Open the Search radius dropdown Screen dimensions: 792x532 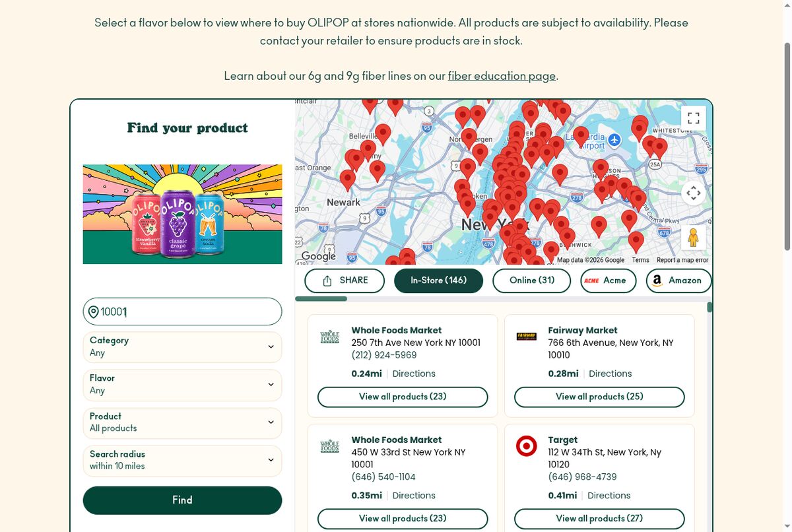tap(182, 460)
